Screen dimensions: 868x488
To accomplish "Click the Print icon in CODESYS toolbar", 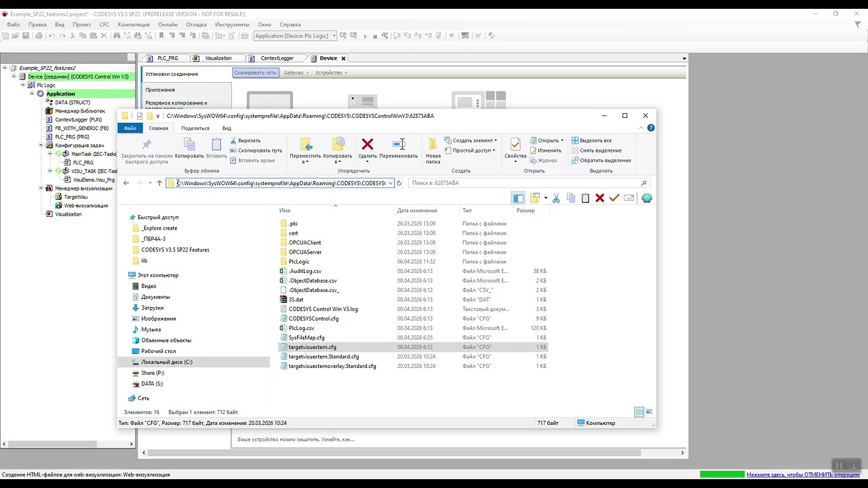I will pos(39,36).
